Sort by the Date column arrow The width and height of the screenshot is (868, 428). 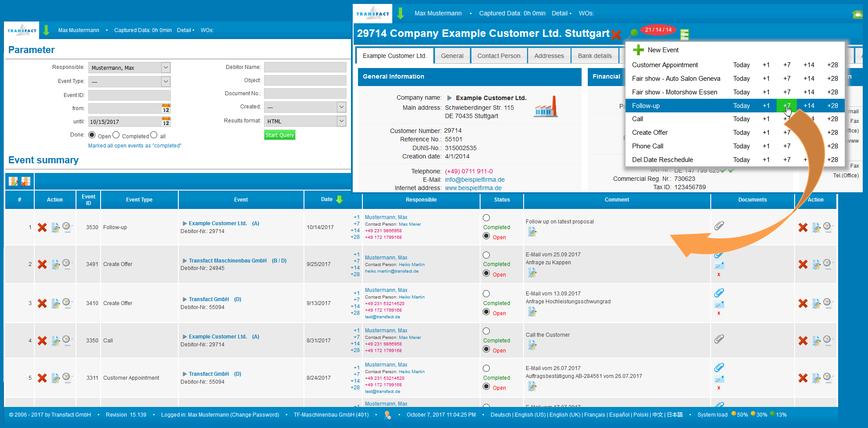(x=340, y=199)
